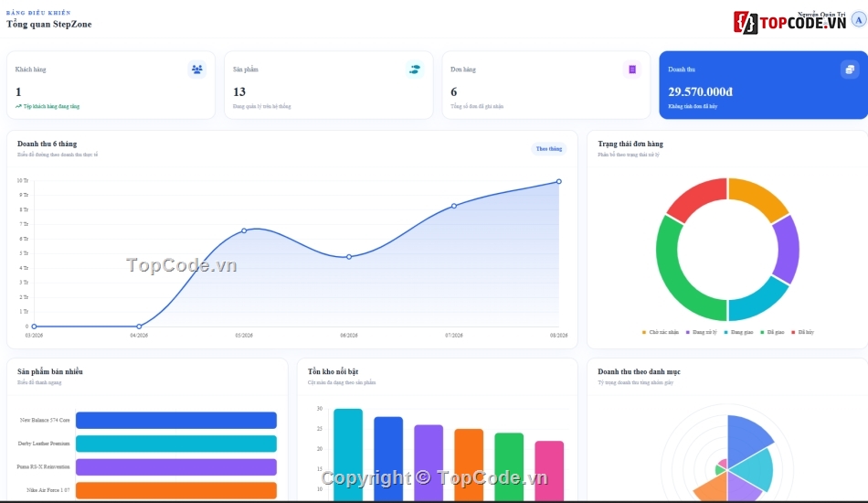Image resolution: width=868 pixels, height=503 pixels.
Task: Click the purple donut chart segment
Action: 788,249
